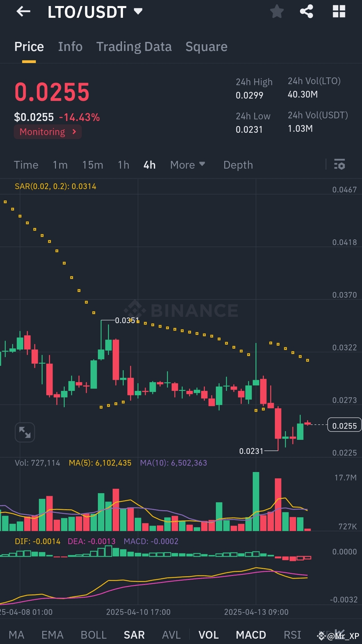
Task: Open the Square tab
Action: [x=206, y=46]
